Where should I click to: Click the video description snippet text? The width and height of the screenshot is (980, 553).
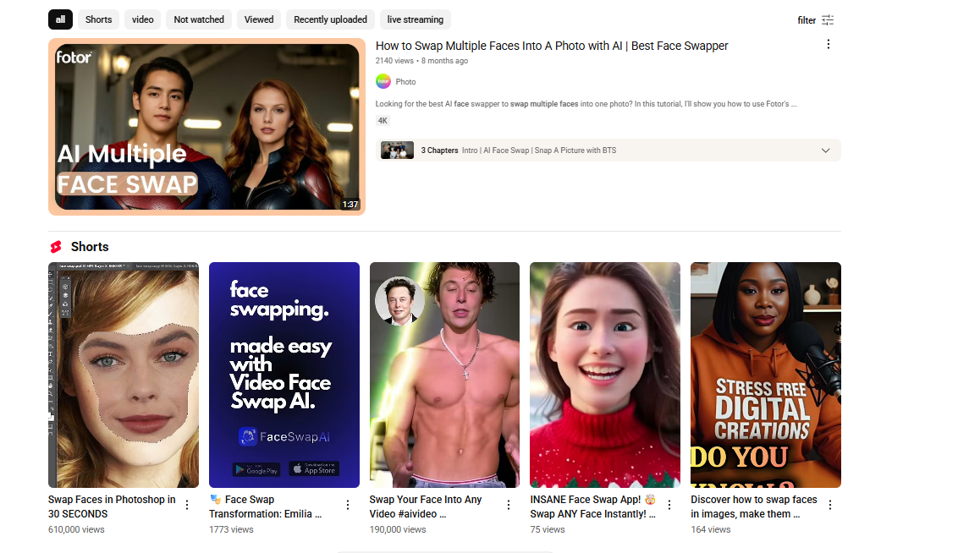coord(586,104)
